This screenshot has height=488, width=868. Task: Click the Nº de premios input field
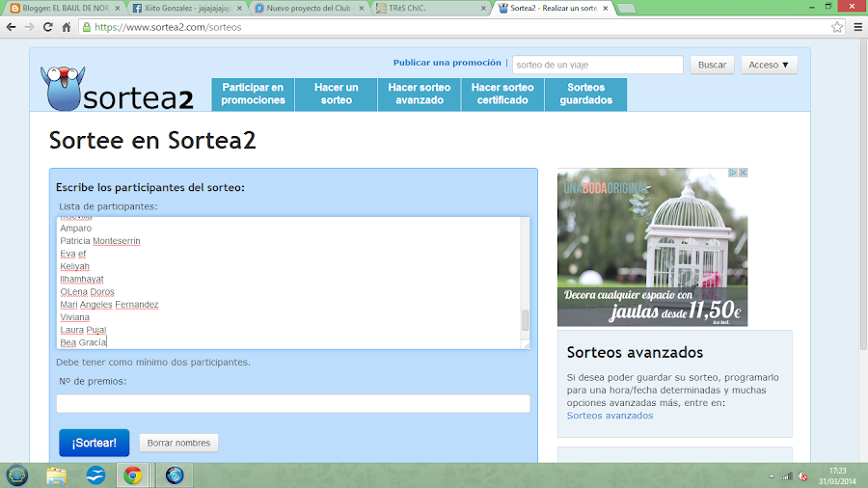[293, 403]
